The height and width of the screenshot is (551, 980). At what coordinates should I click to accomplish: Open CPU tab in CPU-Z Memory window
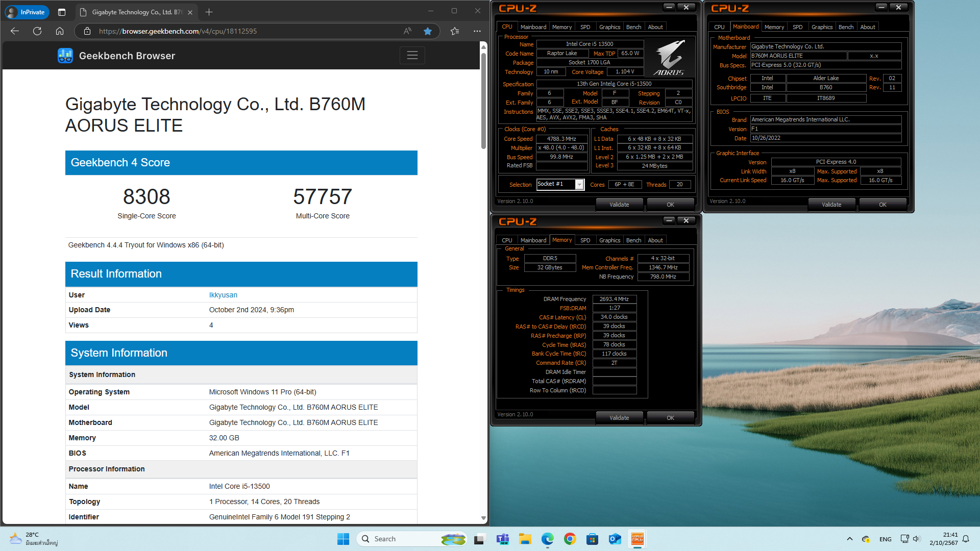point(507,240)
